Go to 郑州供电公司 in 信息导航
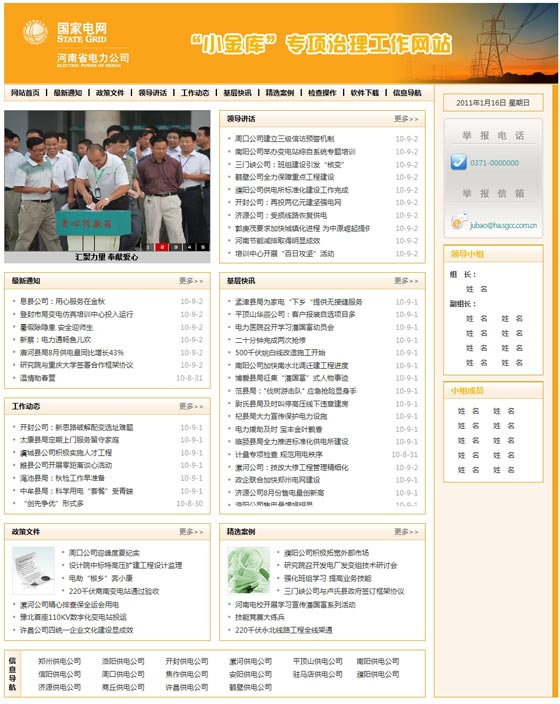The width and height of the screenshot is (560, 704). point(60,661)
